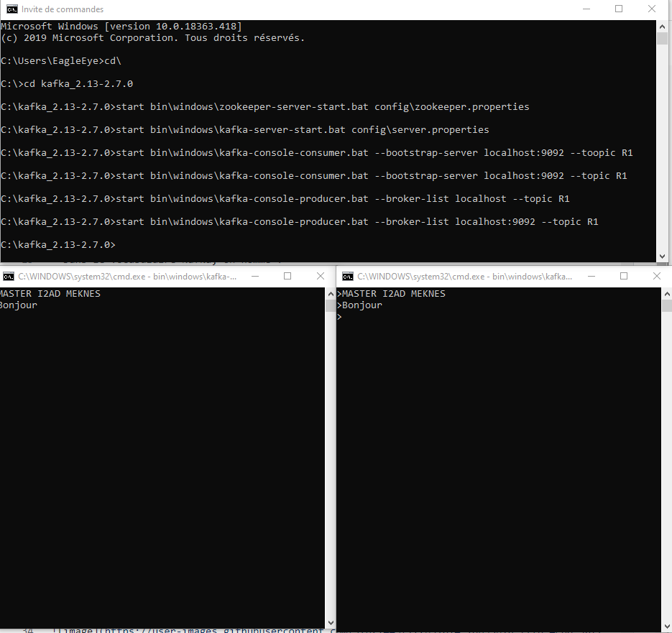Click the scroll-down arrow of the left cmd window
Image resolution: width=672 pixels, height=633 pixels.
[331, 622]
